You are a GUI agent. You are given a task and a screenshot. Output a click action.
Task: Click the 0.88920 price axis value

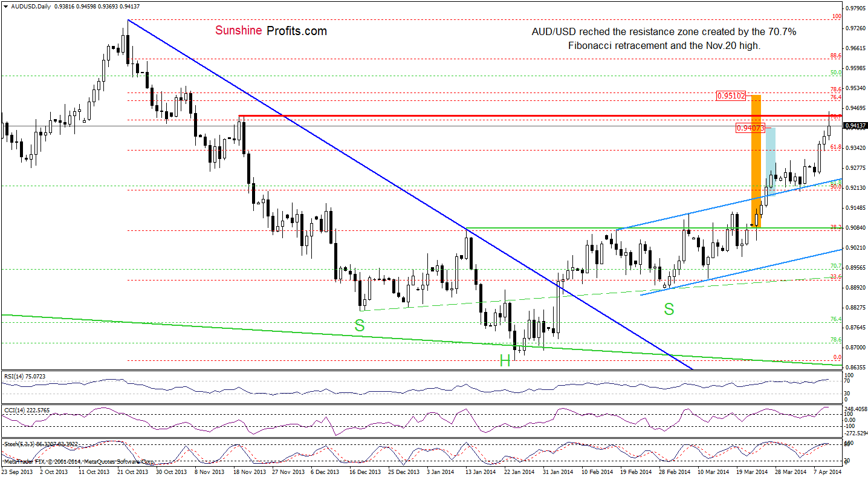coord(856,288)
